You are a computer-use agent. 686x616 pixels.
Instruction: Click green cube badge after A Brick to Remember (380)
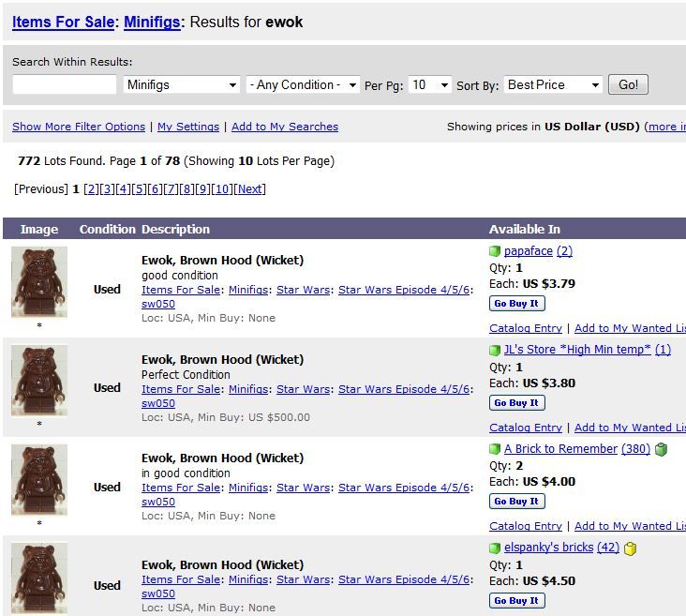tap(661, 449)
